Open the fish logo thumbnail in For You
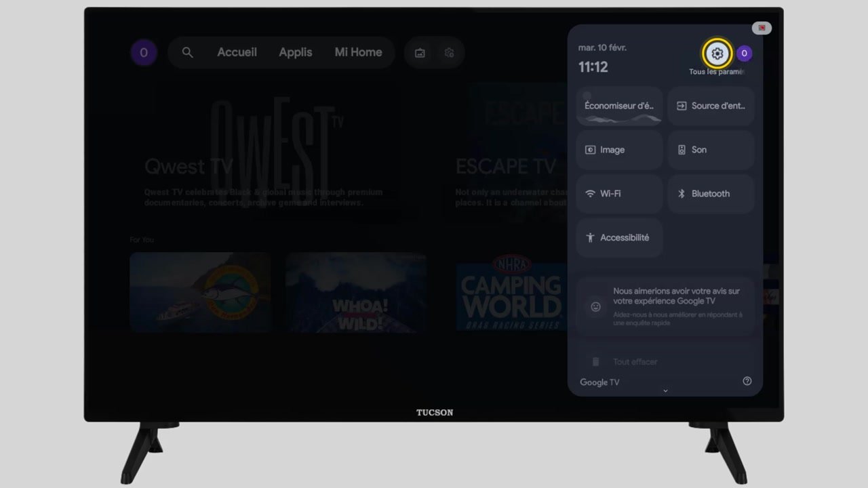 pos(200,292)
